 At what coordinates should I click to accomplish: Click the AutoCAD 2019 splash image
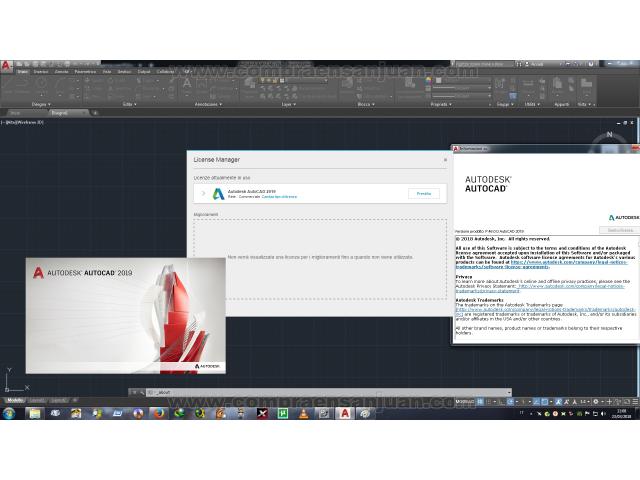126,316
